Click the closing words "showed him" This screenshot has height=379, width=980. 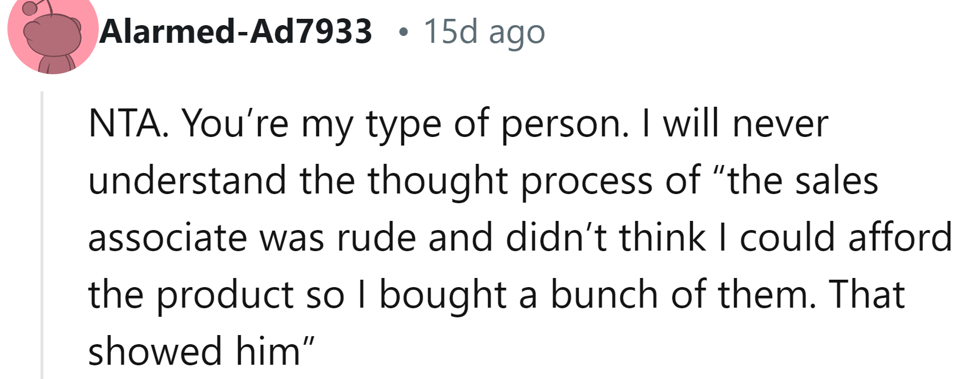(194, 352)
